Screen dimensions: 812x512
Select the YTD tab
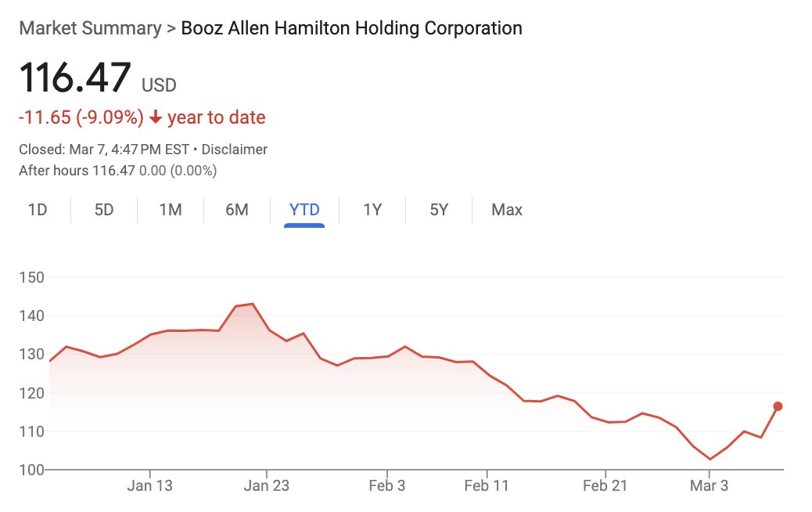[304, 210]
